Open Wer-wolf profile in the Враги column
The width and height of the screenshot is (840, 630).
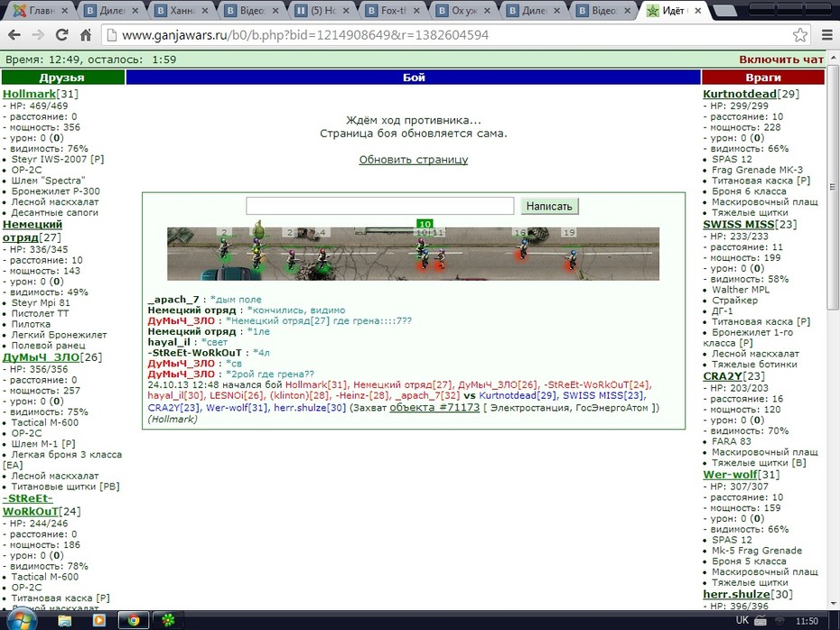[x=730, y=475]
